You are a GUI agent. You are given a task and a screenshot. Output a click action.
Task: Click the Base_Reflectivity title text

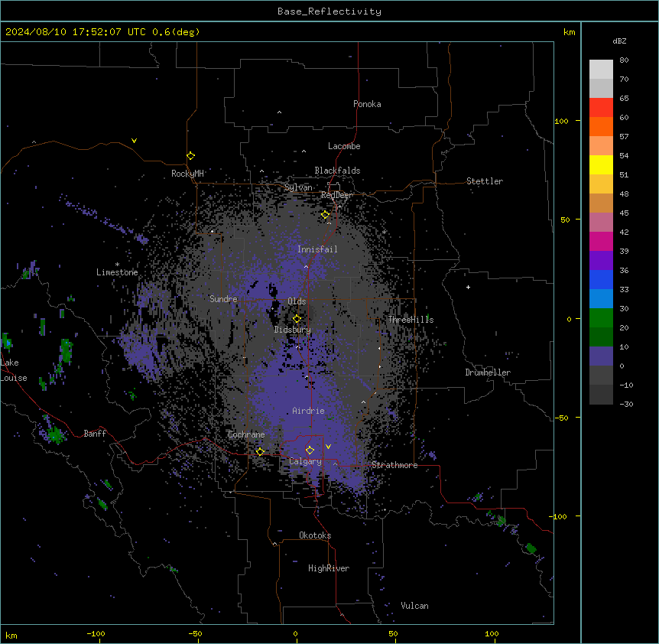coord(329,11)
